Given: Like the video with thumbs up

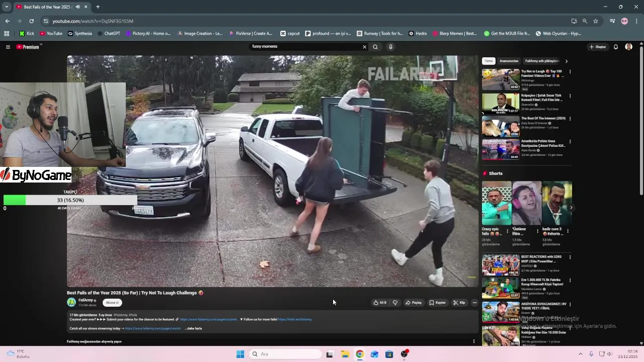Looking at the screenshot, I should [x=380, y=303].
